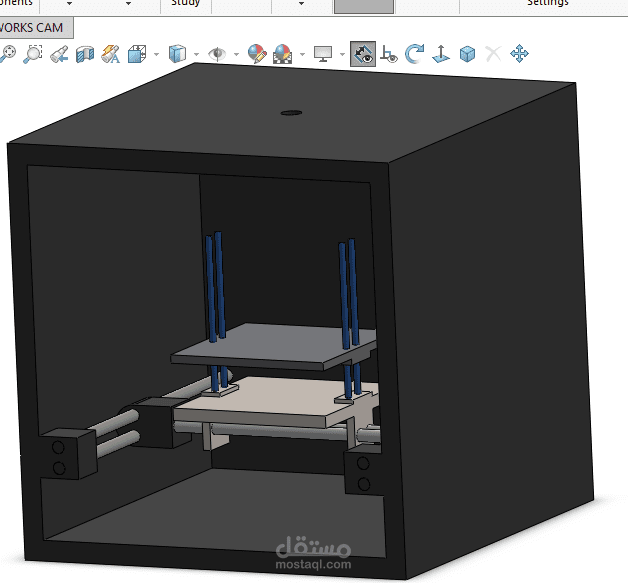This screenshot has width=628, height=583.
Task: Click the Settings button in the ribbon
Action: [547, 3]
